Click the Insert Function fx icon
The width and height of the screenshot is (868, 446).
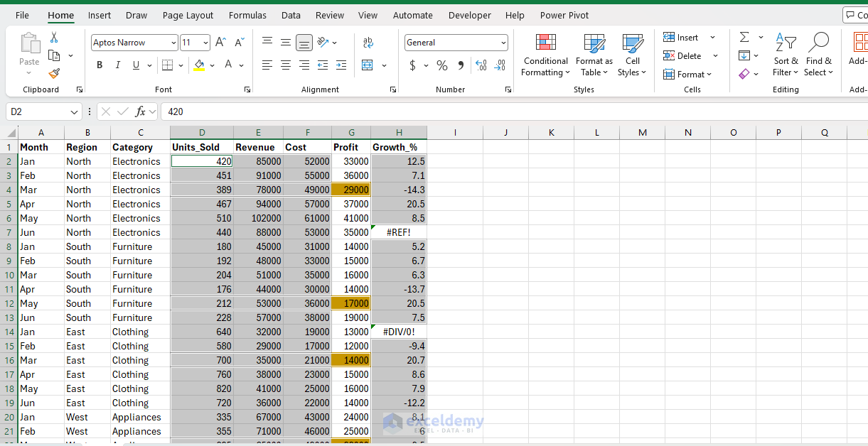click(x=141, y=111)
